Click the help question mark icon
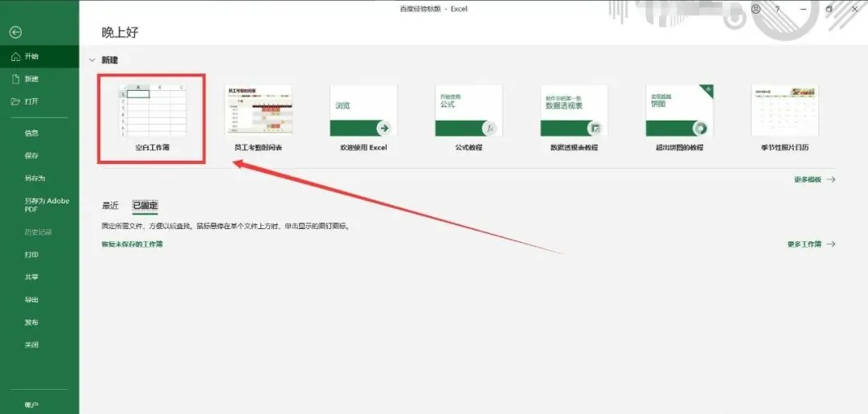This screenshot has height=414, width=868. tap(778, 10)
